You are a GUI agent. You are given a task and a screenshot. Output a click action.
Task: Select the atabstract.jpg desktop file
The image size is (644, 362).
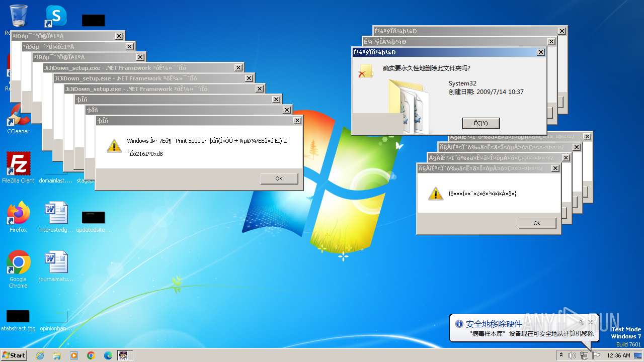[18, 320]
